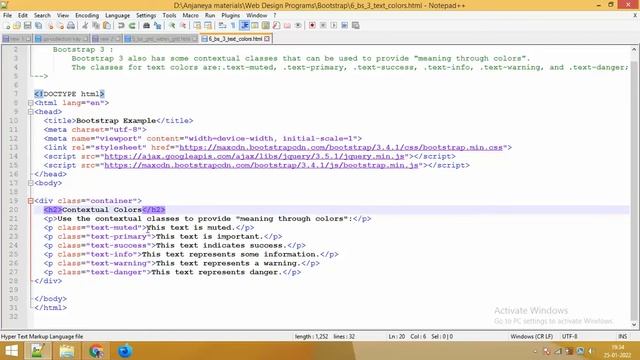Click the volume icon in system tray
Screen dimensions: 640x360
(x=591, y=351)
